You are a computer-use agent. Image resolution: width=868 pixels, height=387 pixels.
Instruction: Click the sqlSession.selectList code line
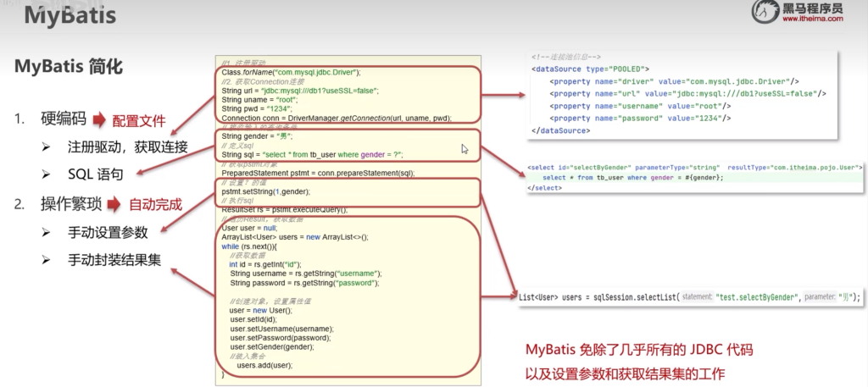[x=690, y=297]
